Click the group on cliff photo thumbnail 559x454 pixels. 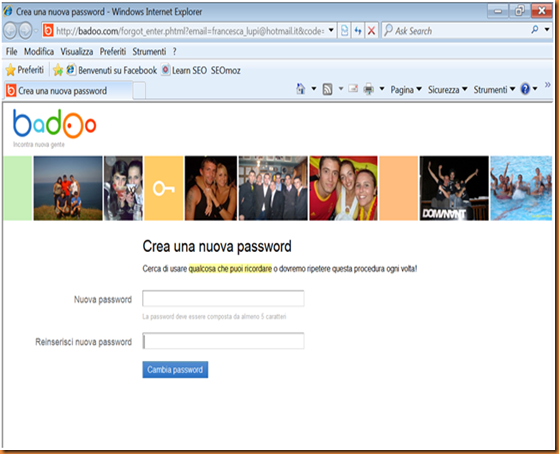pyautogui.click(x=68, y=188)
